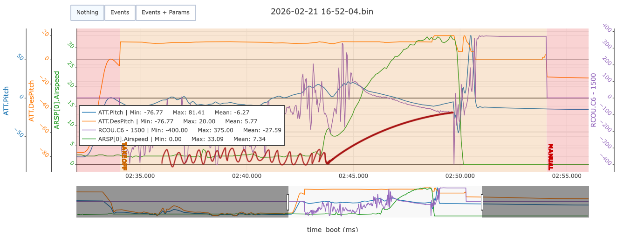This screenshot has width=644, height=232.
Task: Click the grayed left range slider region
Action: tap(182, 202)
